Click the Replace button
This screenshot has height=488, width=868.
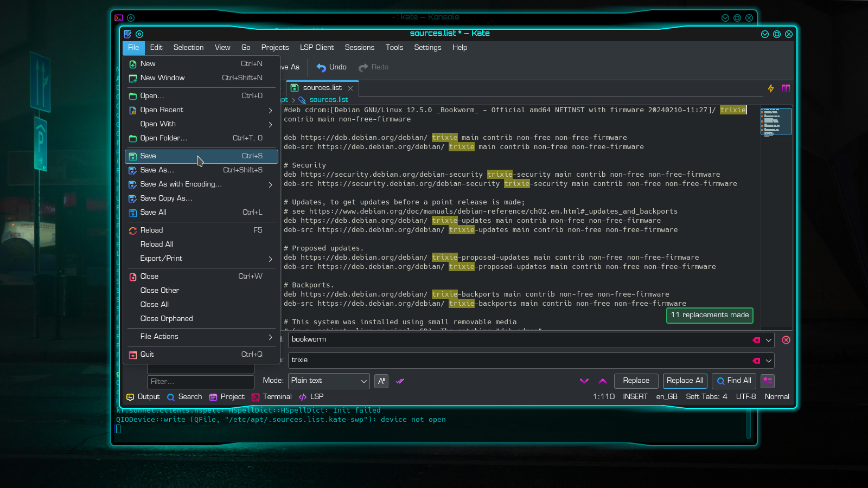(636, 381)
